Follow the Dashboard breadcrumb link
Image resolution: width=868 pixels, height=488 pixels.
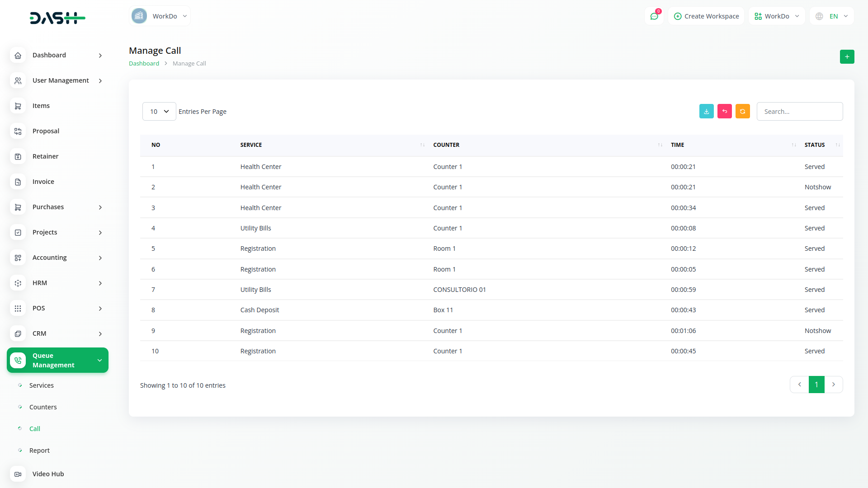(144, 64)
